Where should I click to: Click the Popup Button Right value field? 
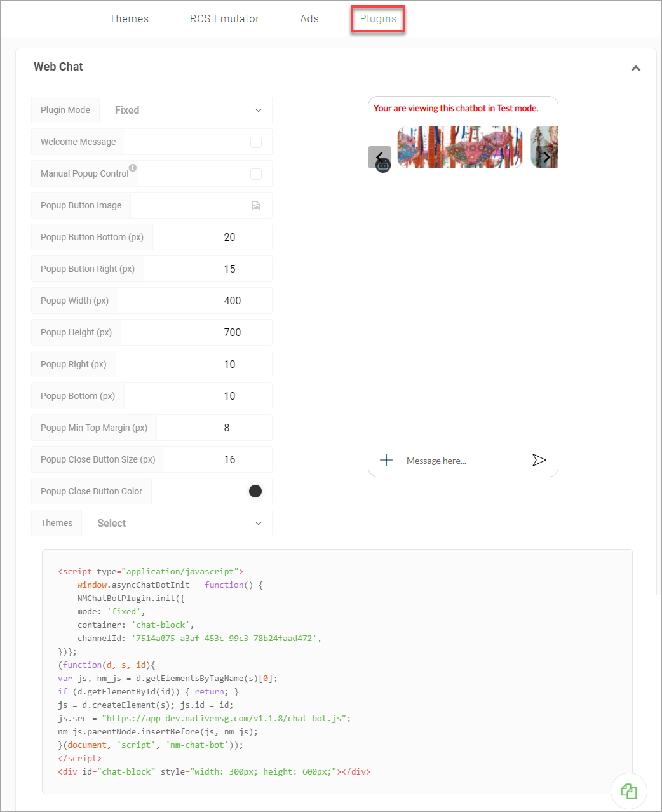(x=208, y=269)
